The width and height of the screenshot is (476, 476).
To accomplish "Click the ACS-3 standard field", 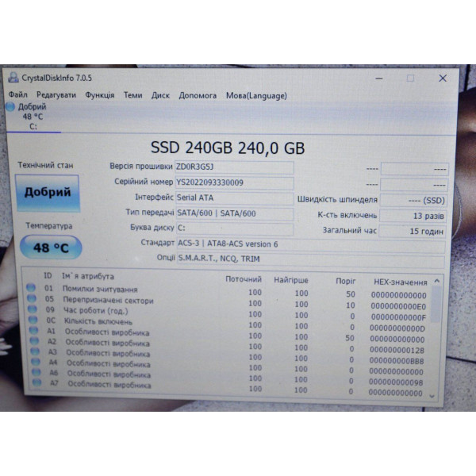I will pos(311,244).
